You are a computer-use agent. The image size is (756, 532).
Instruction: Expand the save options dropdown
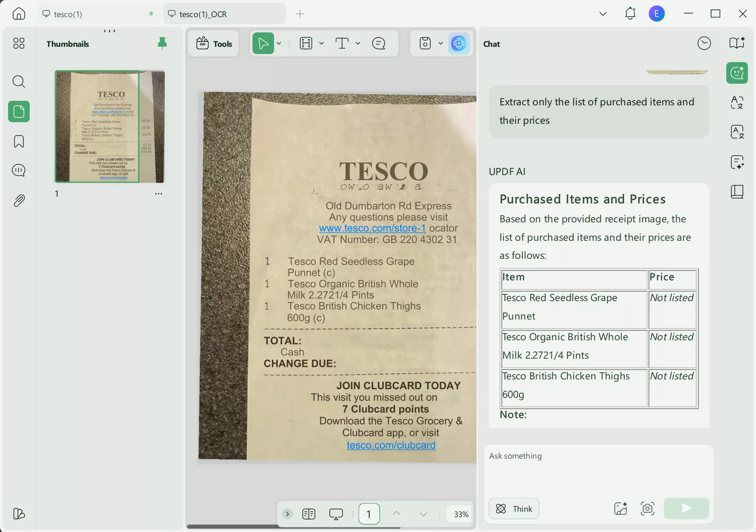coord(440,43)
